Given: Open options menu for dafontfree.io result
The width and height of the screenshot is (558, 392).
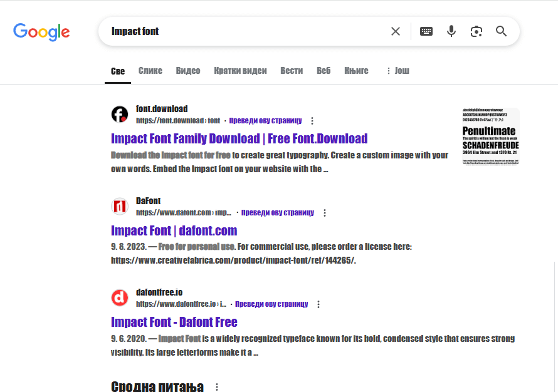Looking at the screenshot, I should (318, 304).
